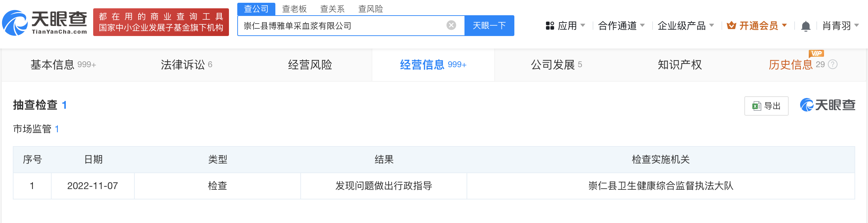Go to the 历史信息 tab

(x=790, y=65)
